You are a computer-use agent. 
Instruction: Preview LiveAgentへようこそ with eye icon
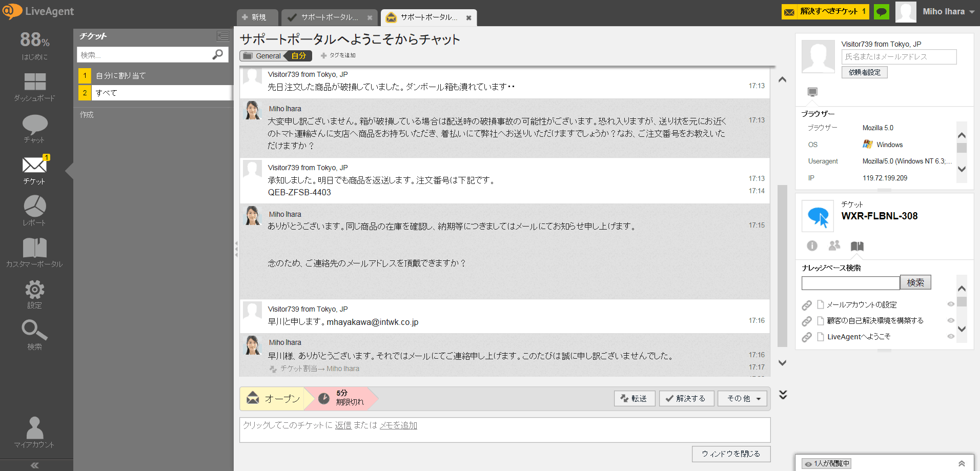[x=951, y=337]
